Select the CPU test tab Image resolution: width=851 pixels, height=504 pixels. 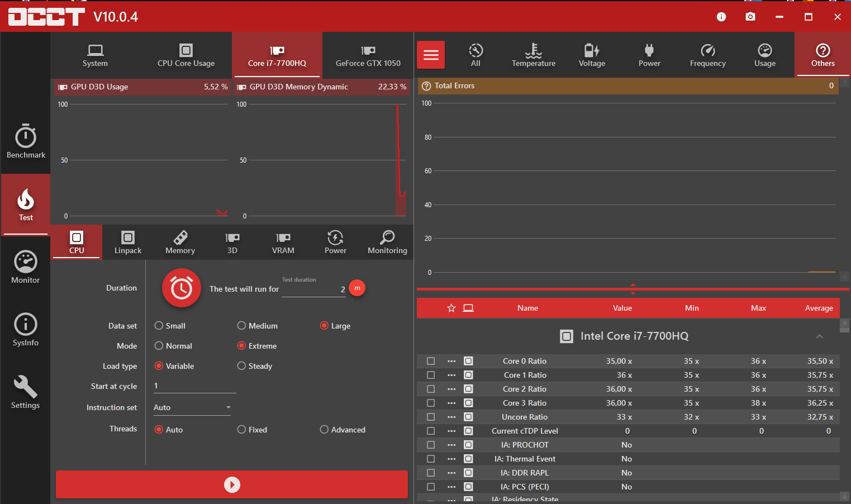point(77,243)
